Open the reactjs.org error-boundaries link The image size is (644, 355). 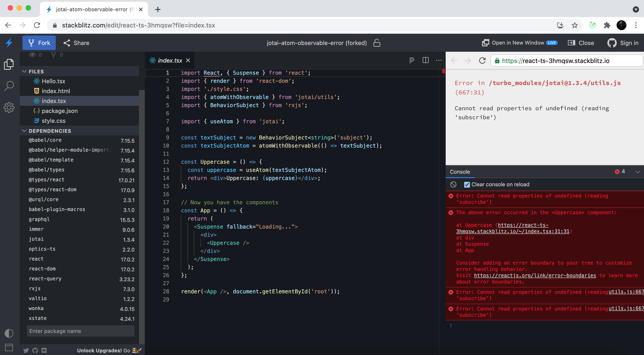tap(535, 275)
